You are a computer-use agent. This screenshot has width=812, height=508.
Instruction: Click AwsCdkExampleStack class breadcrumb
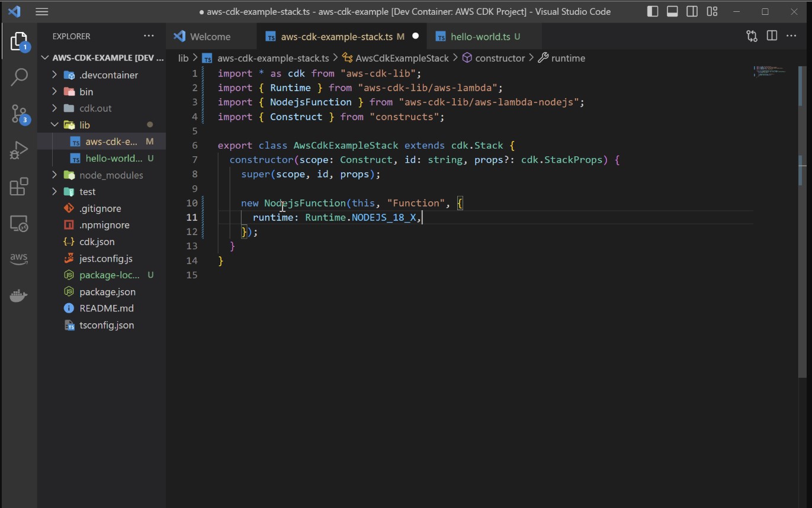pyautogui.click(x=396, y=58)
